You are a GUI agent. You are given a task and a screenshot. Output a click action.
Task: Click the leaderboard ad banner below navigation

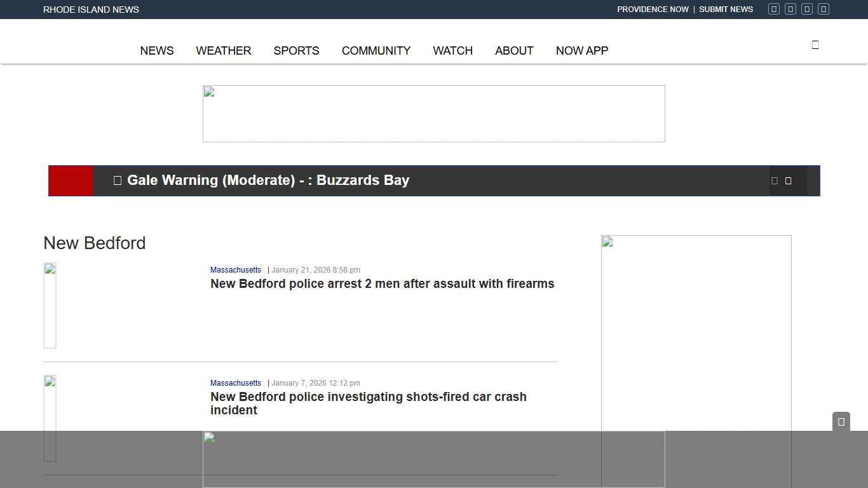click(433, 114)
